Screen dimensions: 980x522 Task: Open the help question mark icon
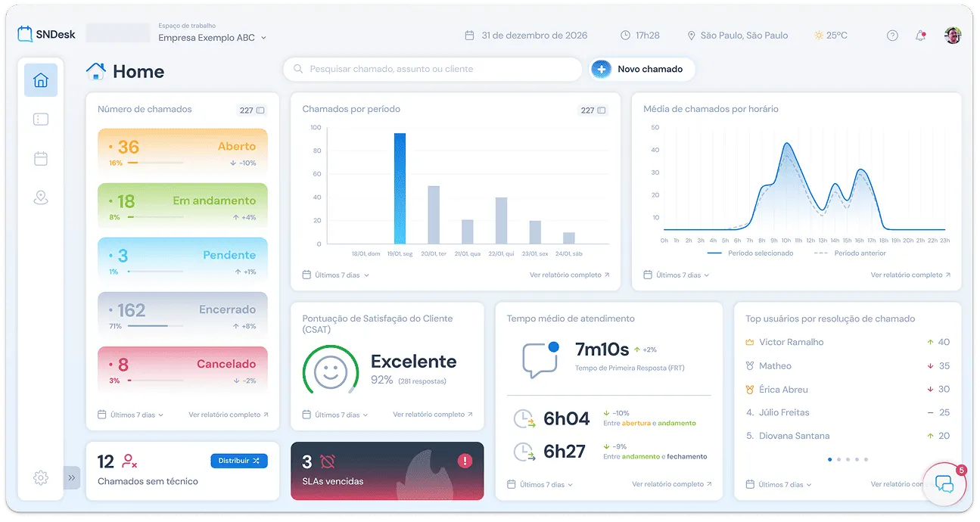click(892, 36)
